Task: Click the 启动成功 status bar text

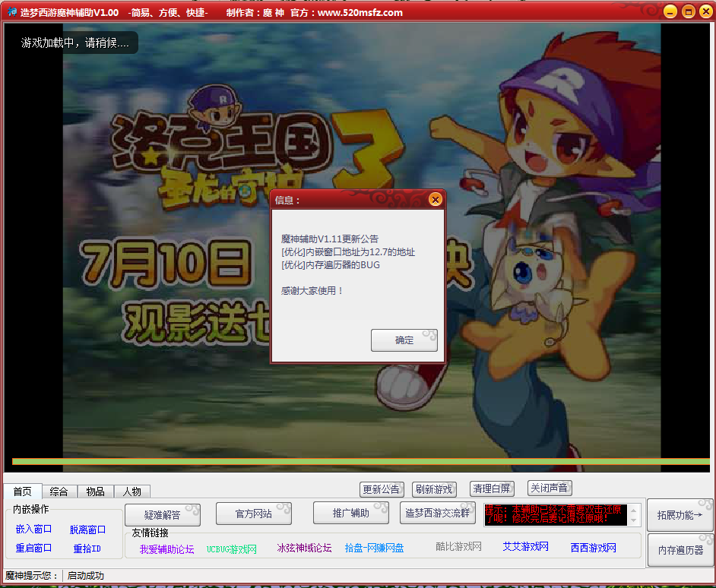Action: point(85,576)
